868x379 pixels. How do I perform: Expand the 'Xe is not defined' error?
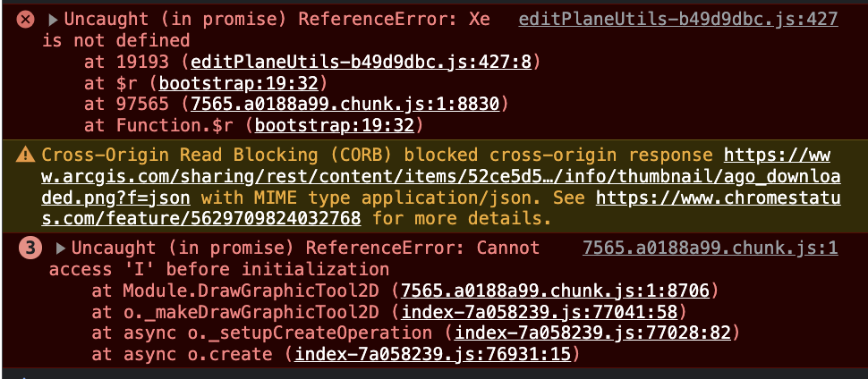tap(53, 19)
